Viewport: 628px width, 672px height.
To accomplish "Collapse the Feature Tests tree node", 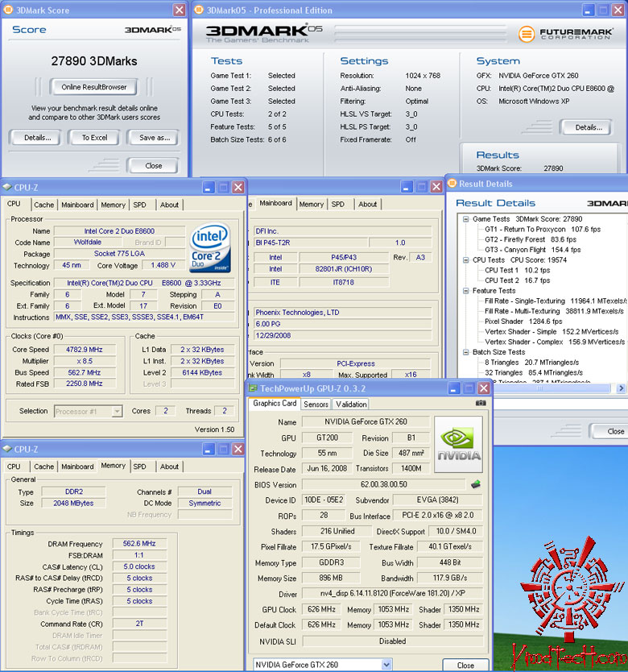I will click(x=465, y=291).
